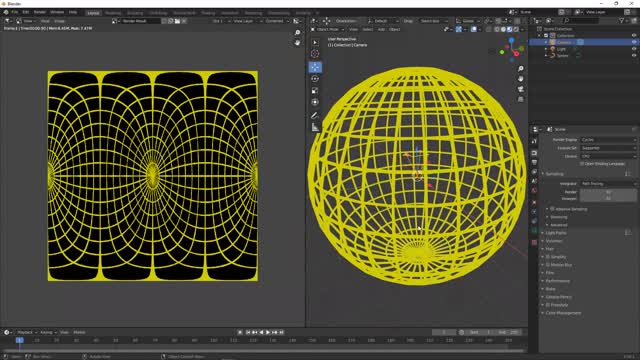Toggle visibility eye of Camera in outliner
Image resolution: width=640 pixels, height=360 pixels.
(x=634, y=42)
